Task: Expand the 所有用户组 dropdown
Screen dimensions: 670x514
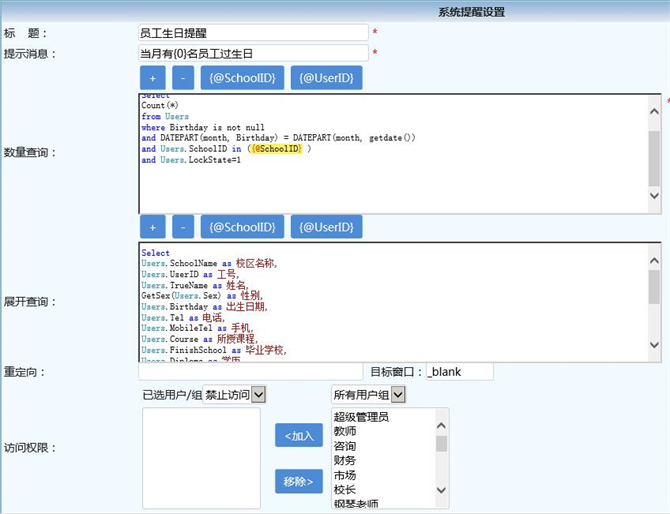Action: pyautogui.click(x=369, y=395)
